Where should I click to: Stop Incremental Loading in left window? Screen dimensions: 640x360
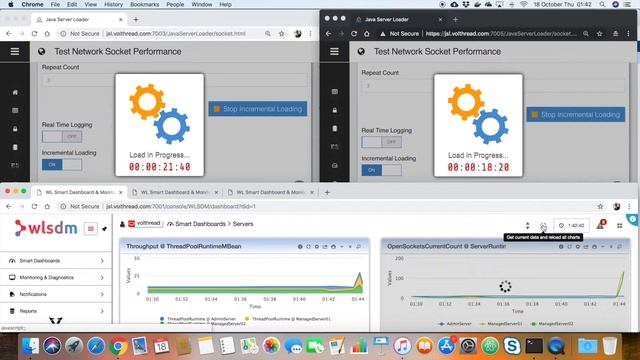pos(258,109)
